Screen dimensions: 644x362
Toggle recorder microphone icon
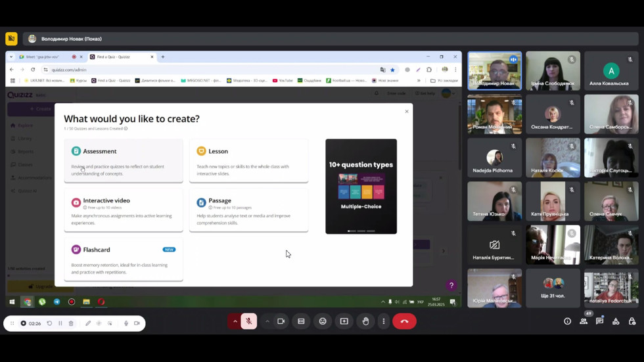126,323
